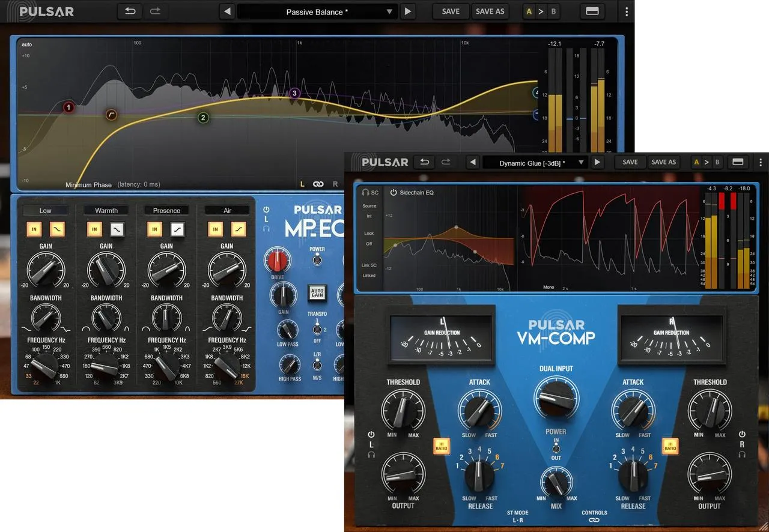Click the Low band filter shape icon

[x=58, y=229]
